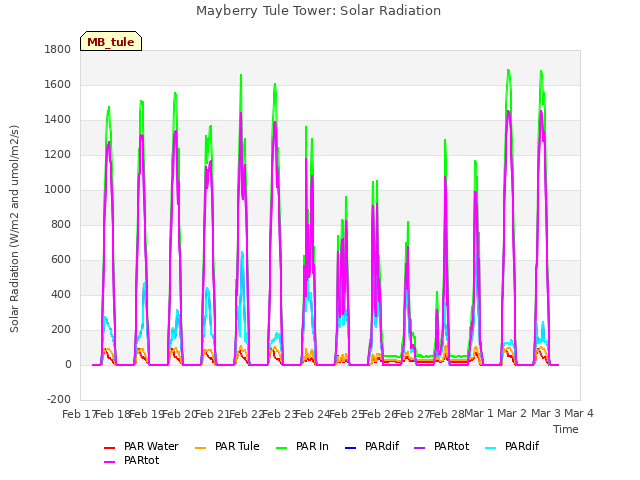
Task: Click the Feb 22 x-axis date label
Action: pyautogui.click(x=246, y=414)
